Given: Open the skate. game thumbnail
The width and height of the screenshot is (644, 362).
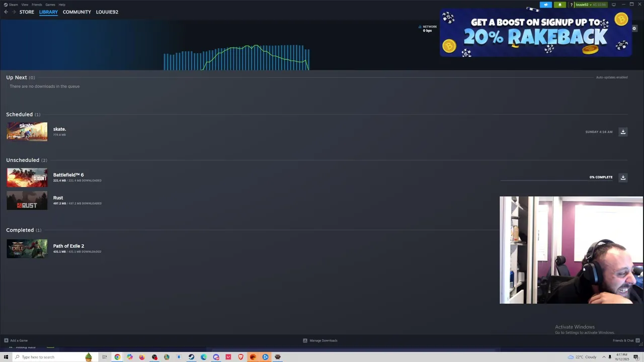Looking at the screenshot, I should [x=27, y=132].
